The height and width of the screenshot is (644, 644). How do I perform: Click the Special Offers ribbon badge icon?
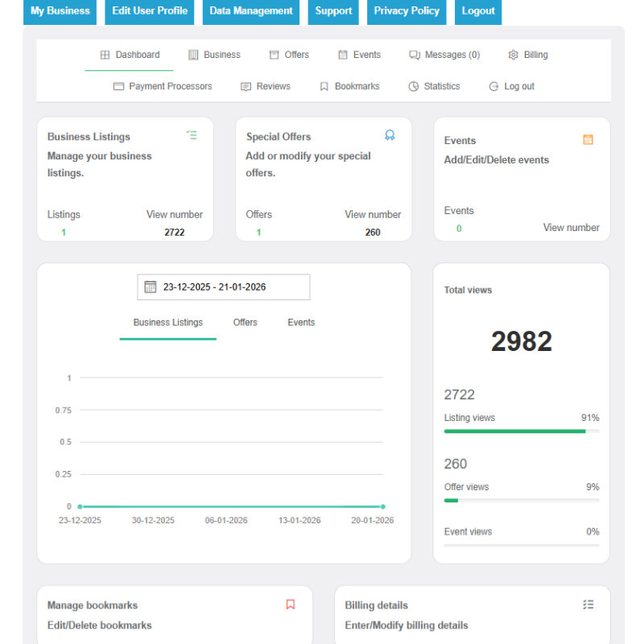[390, 135]
